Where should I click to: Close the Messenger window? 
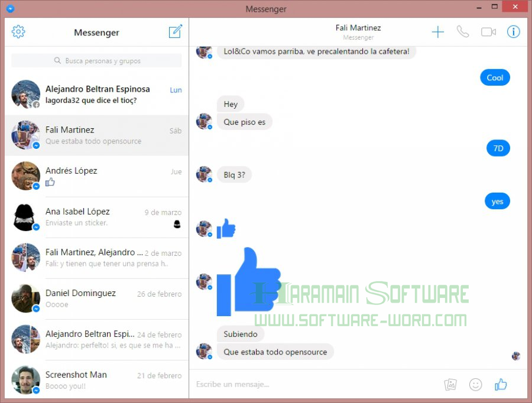pos(515,6)
